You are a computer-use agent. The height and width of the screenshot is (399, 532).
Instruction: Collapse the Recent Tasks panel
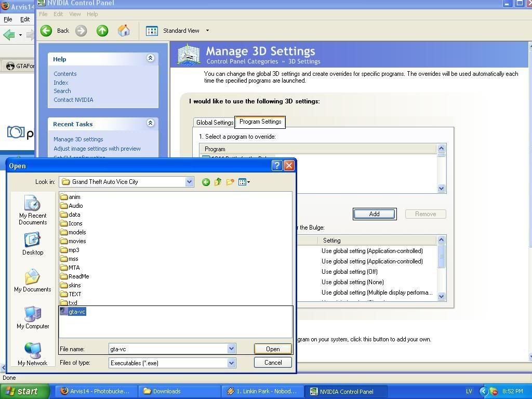click(x=151, y=123)
